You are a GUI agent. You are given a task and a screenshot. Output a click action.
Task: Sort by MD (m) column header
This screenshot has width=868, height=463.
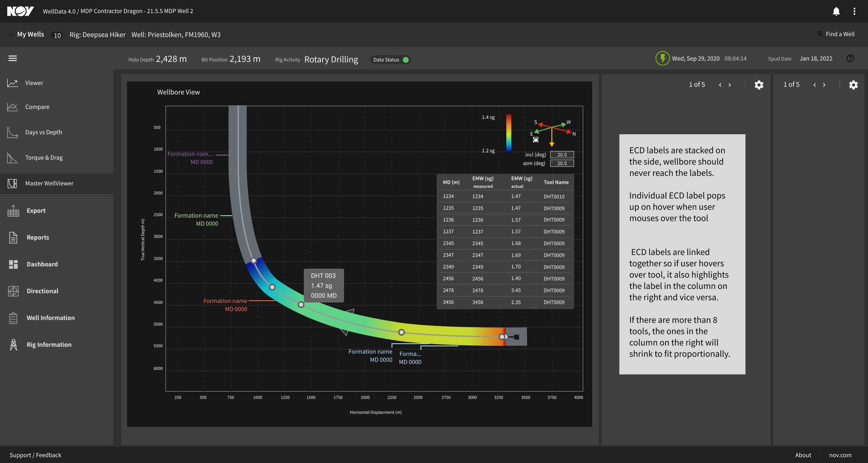pyautogui.click(x=451, y=182)
